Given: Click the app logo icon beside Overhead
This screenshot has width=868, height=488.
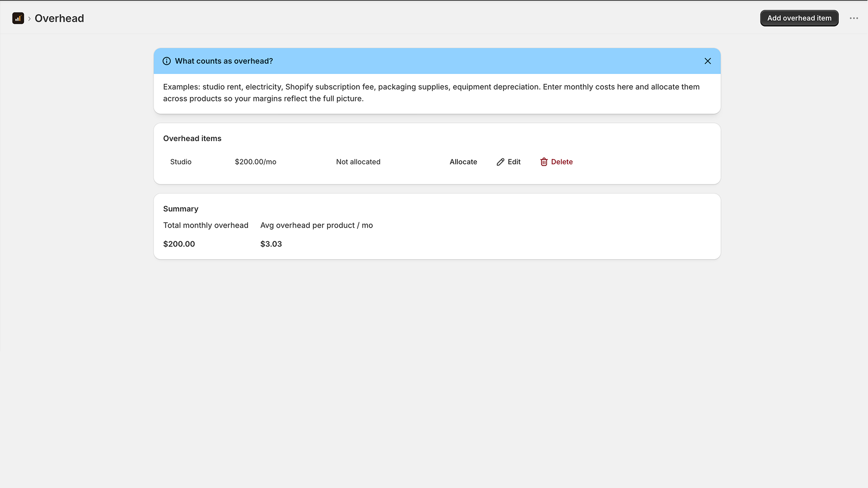Looking at the screenshot, I should click(x=18, y=18).
